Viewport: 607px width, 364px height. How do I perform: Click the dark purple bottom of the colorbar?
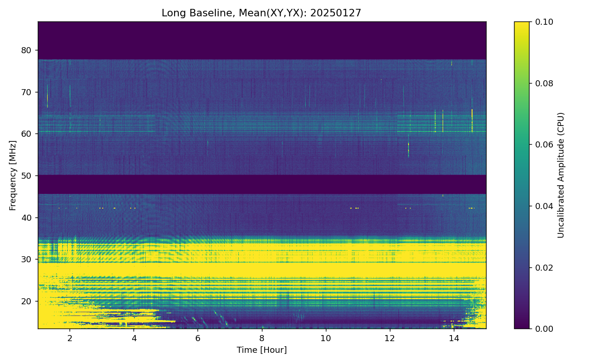(x=522, y=325)
